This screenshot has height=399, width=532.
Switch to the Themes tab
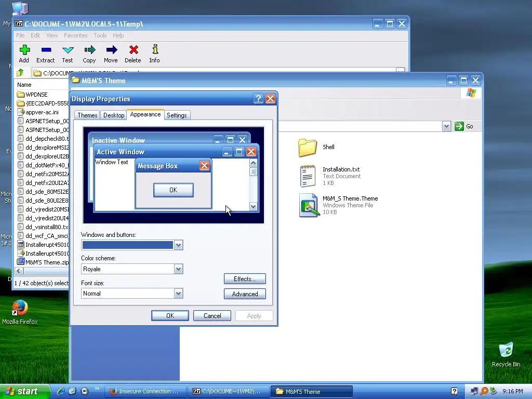click(87, 115)
